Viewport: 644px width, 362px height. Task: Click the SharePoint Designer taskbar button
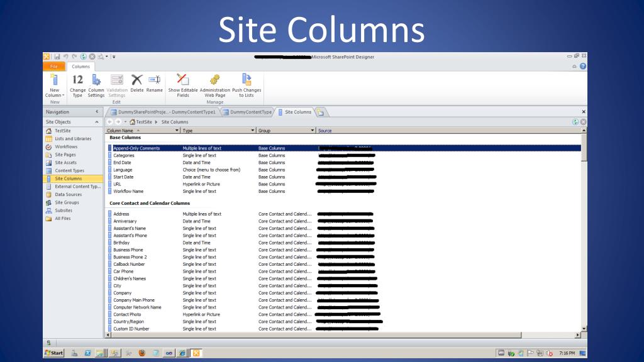pos(196,353)
